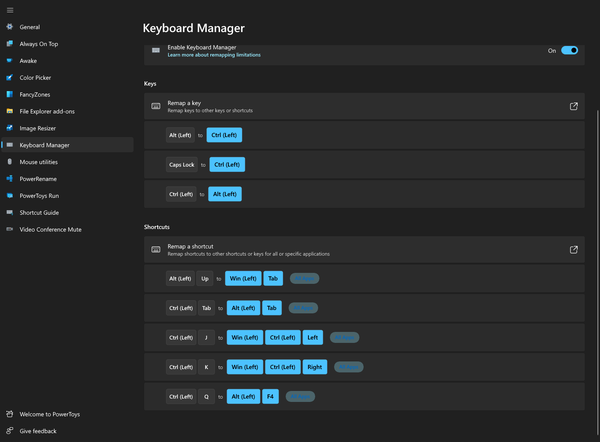
Task: Open Always On Top settings
Action: tap(40, 43)
